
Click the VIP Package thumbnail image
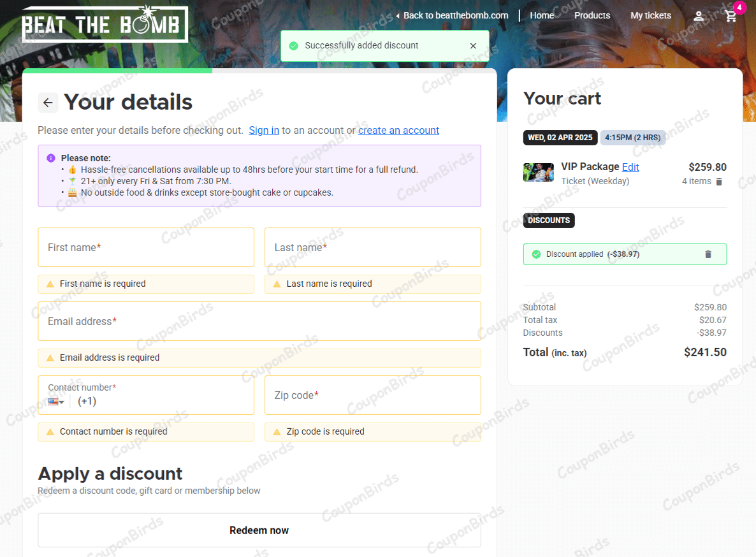pyautogui.click(x=539, y=173)
